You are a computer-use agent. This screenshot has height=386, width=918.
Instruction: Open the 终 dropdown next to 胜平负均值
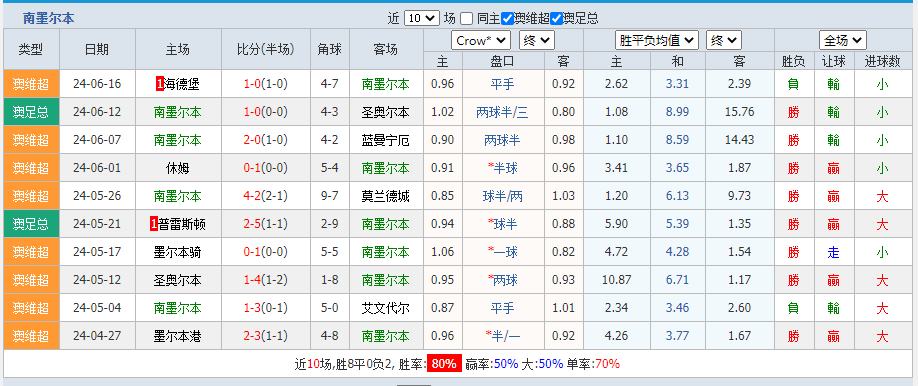[x=724, y=40]
